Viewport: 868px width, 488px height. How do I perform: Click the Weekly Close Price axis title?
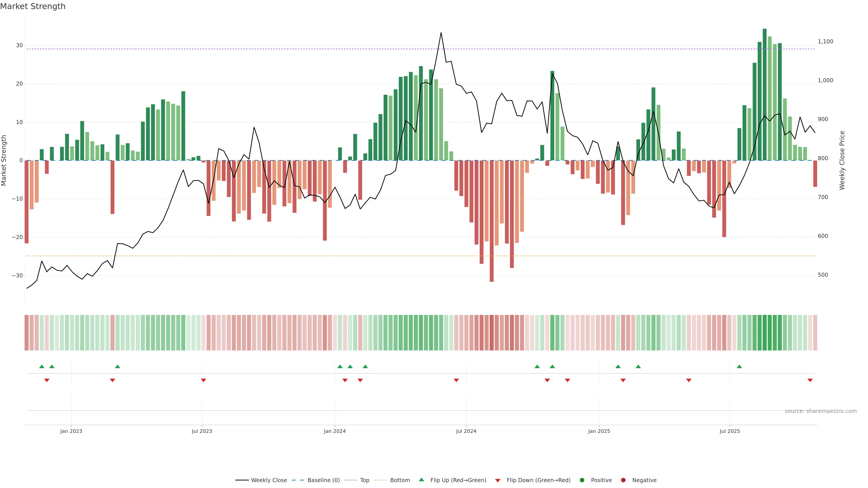(x=842, y=160)
